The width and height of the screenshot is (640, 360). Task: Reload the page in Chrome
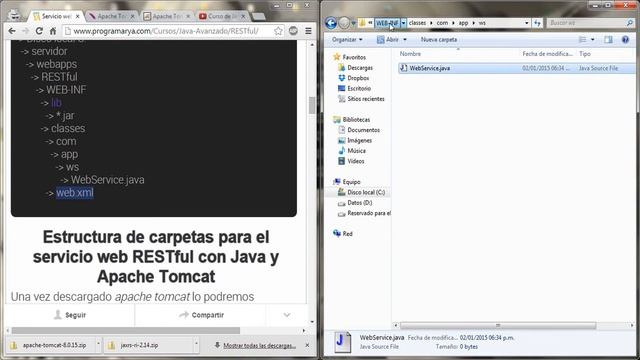pos(39,31)
